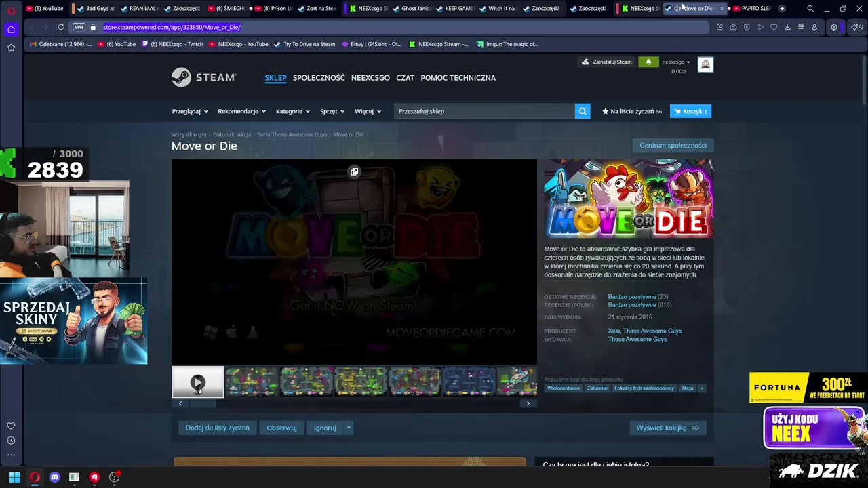Toggle VPN badge in address bar
Viewport: 868px width, 488px height.
click(x=79, y=27)
